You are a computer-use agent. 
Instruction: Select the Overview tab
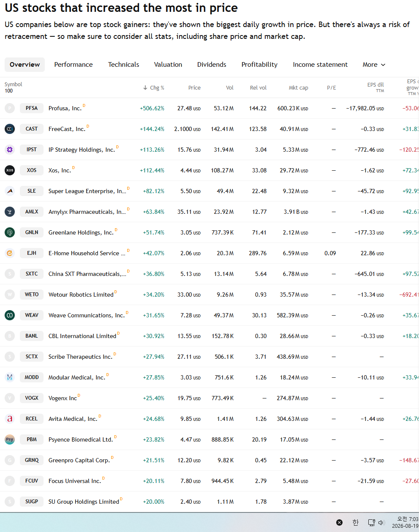[x=24, y=65]
